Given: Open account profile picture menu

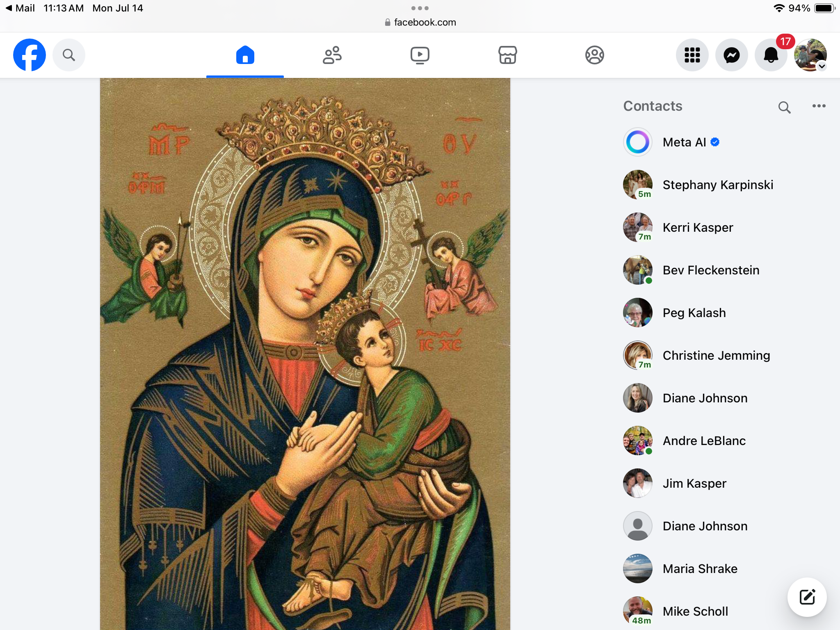Looking at the screenshot, I should pyautogui.click(x=810, y=55).
